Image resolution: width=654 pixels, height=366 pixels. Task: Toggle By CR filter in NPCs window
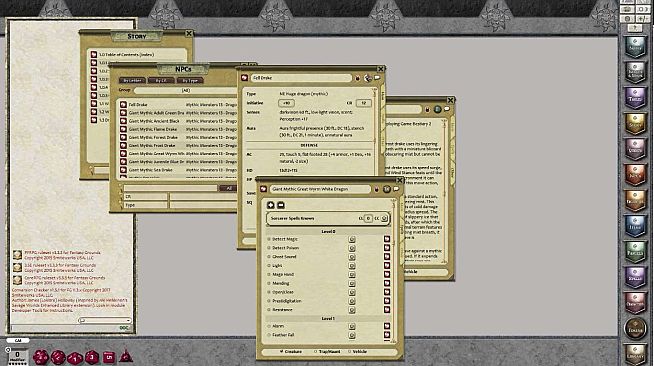click(x=161, y=80)
